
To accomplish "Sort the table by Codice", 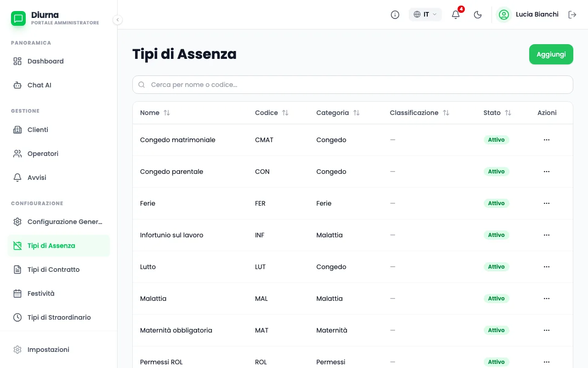I will (x=272, y=113).
